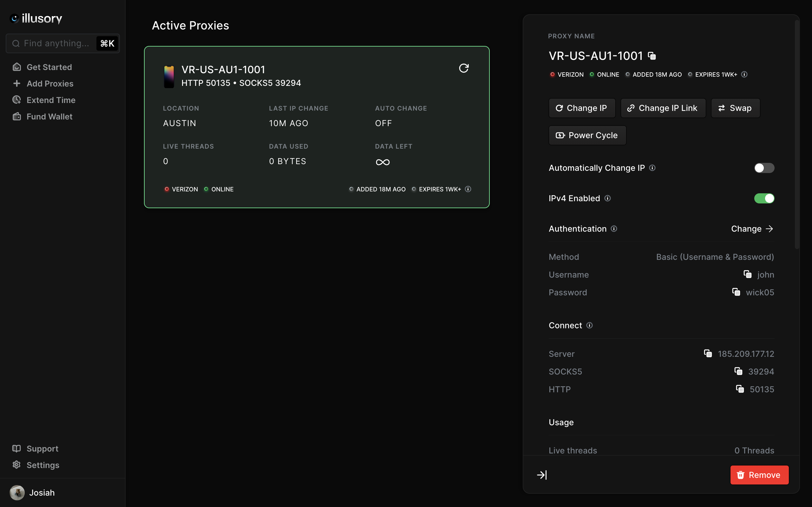812x507 pixels.
Task: Disable the IPv4 Enabled toggle
Action: pos(764,198)
